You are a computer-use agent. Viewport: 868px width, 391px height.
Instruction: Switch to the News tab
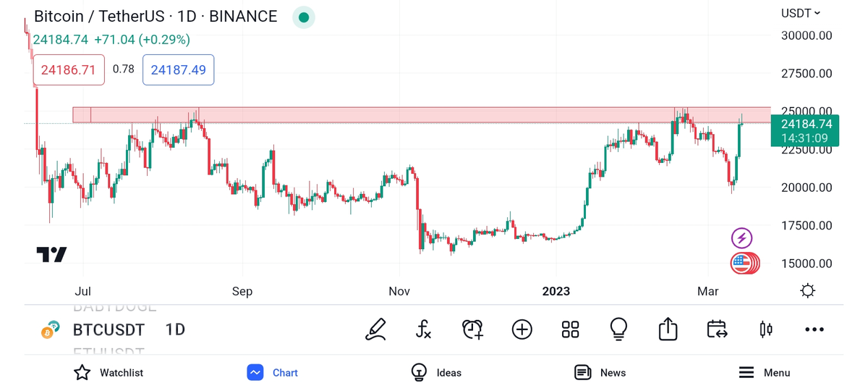[x=600, y=373]
